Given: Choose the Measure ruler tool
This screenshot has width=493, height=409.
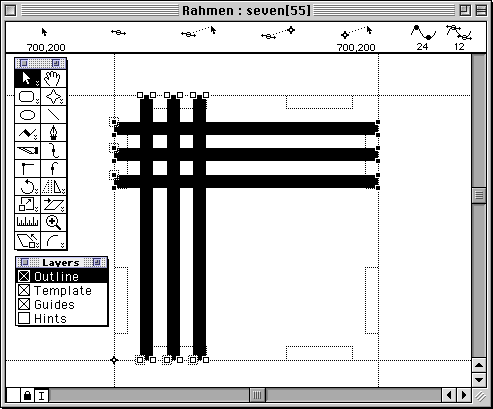Looking at the screenshot, I should point(28,223).
